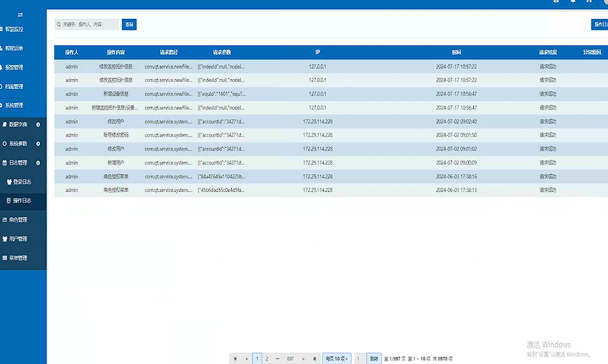Expand the 数据字典 submenu arrow
608x364 pixels.
(38, 125)
